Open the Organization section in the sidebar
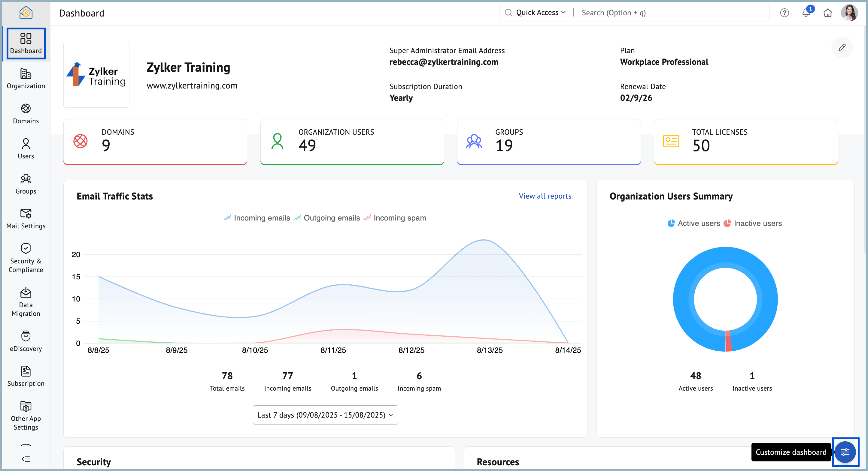Image resolution: width=868 pixels, height=471 pixels. (x=26, y=78)
